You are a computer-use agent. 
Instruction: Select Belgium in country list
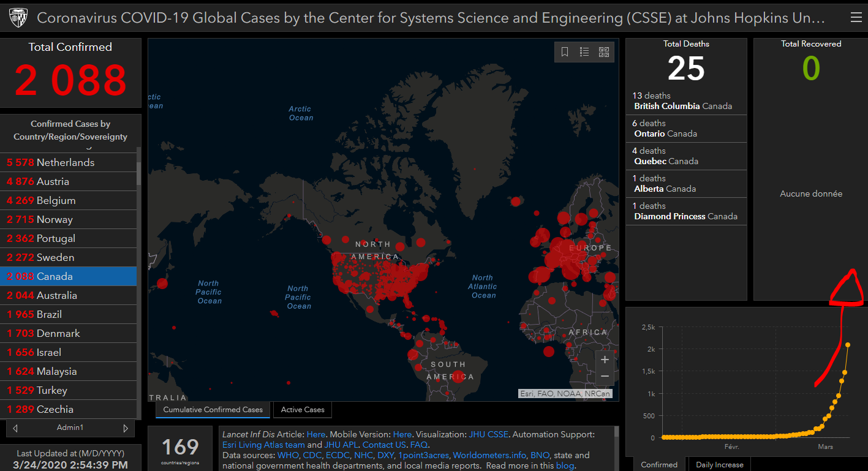tap(68, 200)
